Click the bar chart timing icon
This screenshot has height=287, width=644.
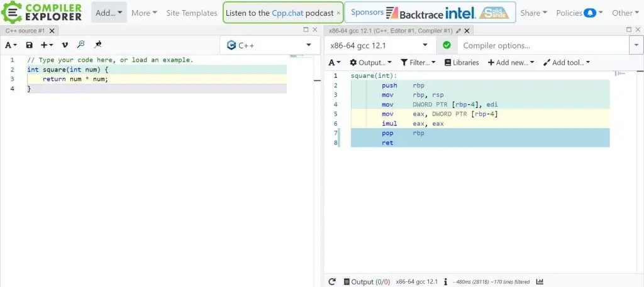[x=540, y=282]
